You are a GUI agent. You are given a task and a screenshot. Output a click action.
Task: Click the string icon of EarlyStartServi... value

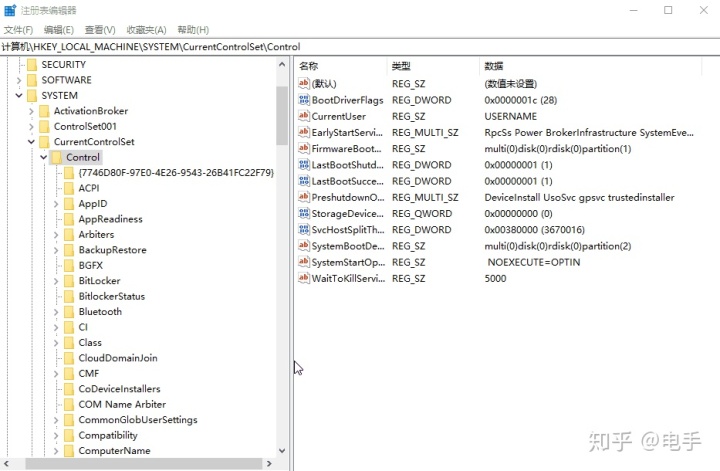pos(304,132)
